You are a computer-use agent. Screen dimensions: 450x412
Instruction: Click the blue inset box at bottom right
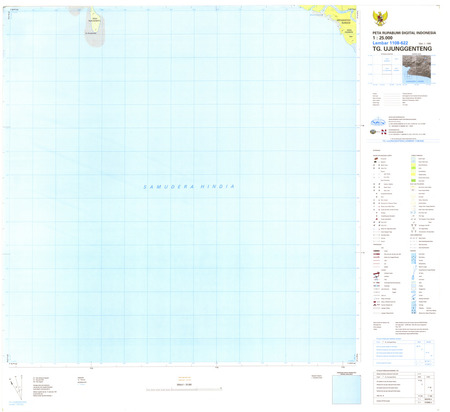346,390
